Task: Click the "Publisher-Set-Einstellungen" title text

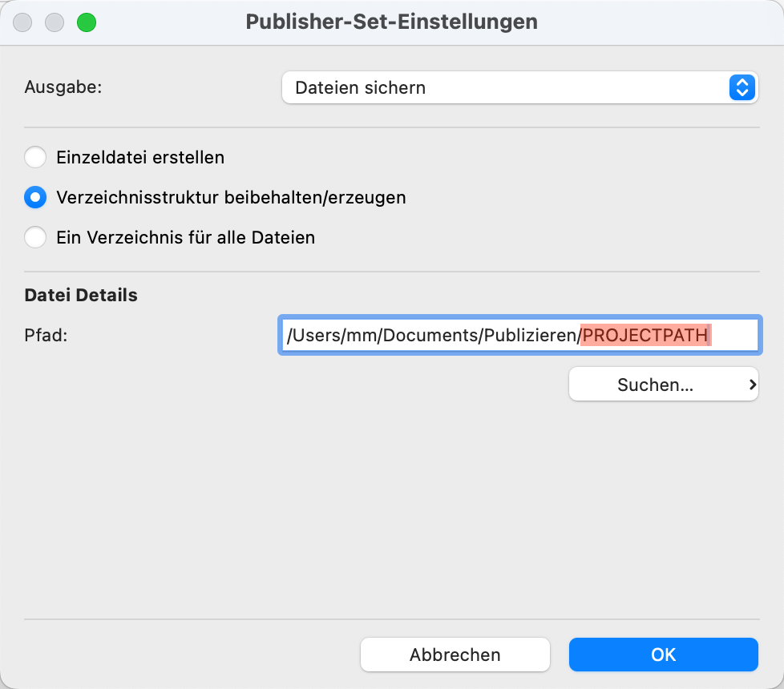Action: 392,22
